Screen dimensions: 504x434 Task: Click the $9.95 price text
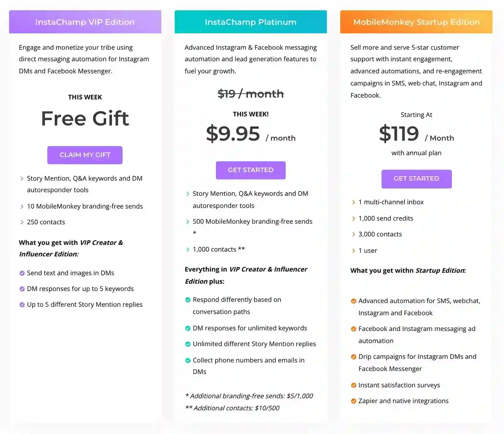pyautogui.click(x=233, y=133)
